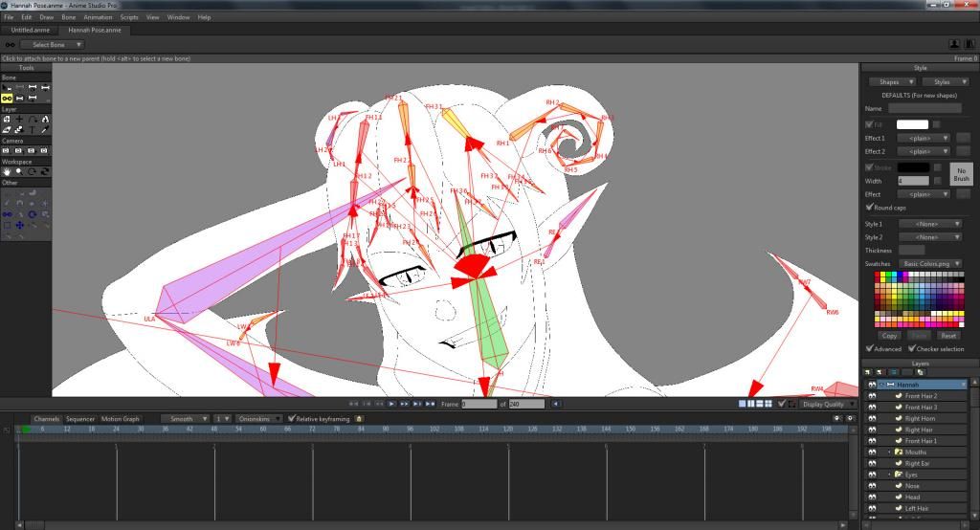The image size is (980, 530).
Task: Uncheck Round caps
Action: [869, 207]
